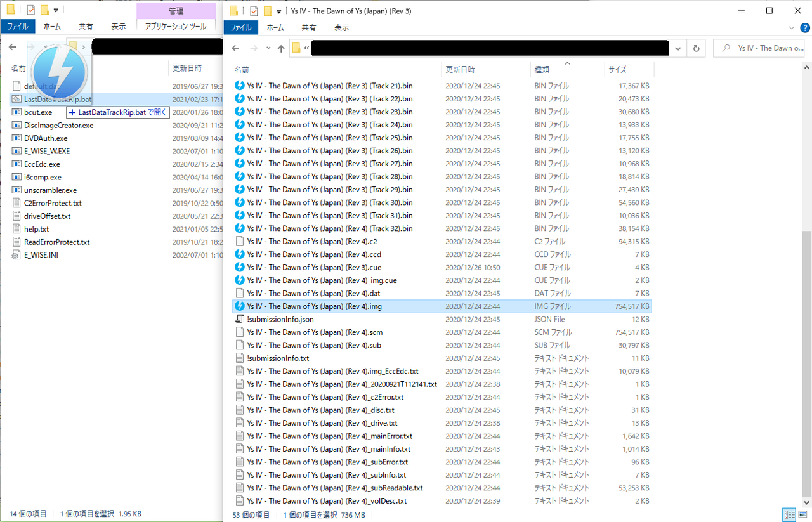This screenshot has width=812, height=522.
Task: Open the quick access toolbar dropdown in the left window
Action: [x=56, y=11]
